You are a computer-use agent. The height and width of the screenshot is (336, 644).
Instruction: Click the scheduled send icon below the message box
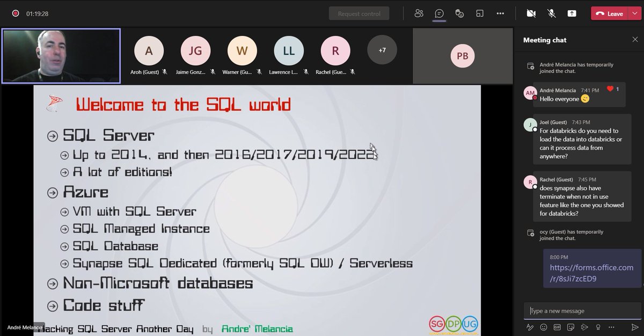click(584, 327)
